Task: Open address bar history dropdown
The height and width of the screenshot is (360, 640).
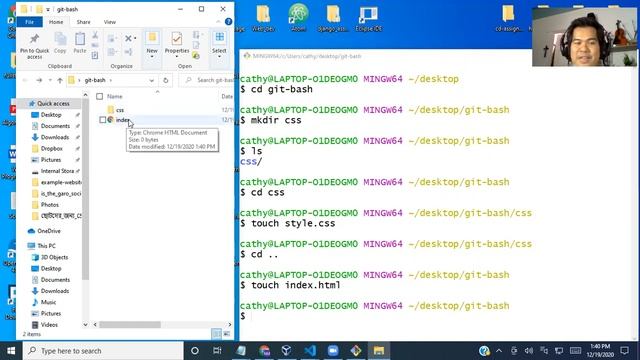Action: 151,80
